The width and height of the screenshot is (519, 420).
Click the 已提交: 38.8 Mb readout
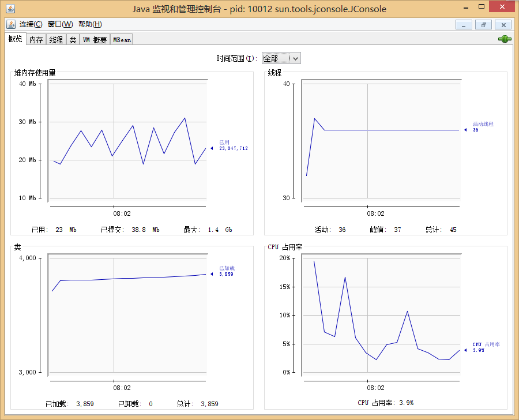coord(130,230)
